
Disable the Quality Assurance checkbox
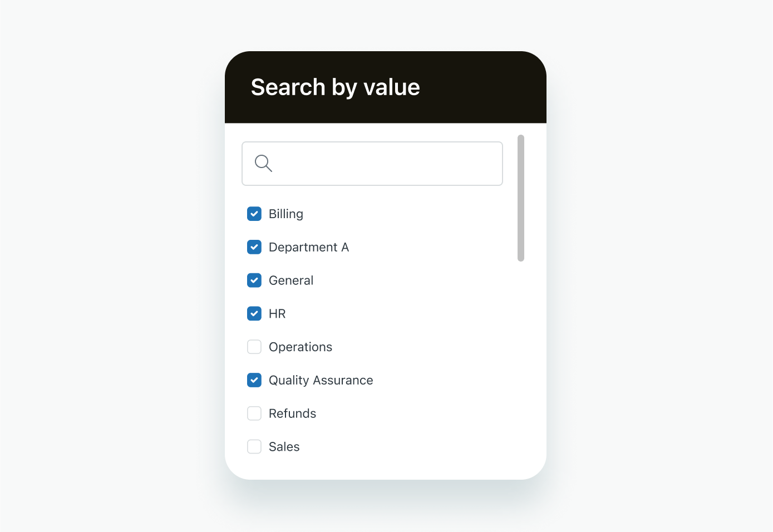click(x=254, y=380)
